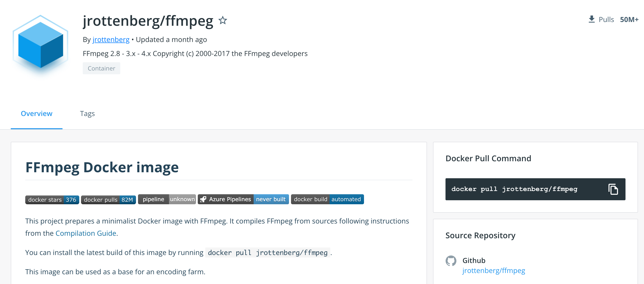Click the Pulls download icon

pos(591,19)
